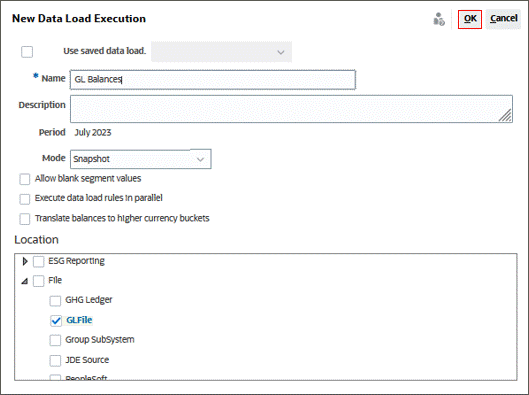The height and width of the screenshot is (395, 529).
Task: Enable the Use saved data load checkbox
Action: click(x=27, y=52)
